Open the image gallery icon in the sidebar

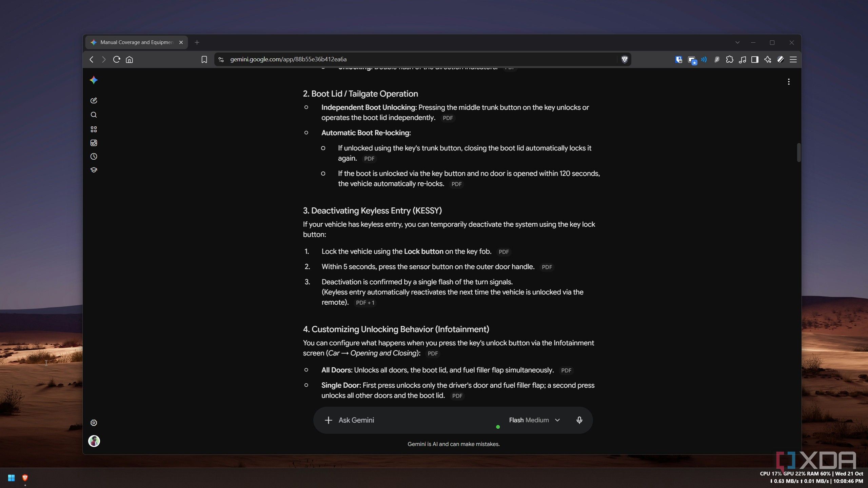click(94, 143)
